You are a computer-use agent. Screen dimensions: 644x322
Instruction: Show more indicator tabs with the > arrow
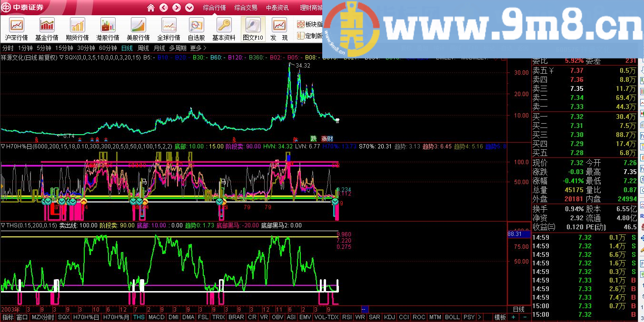(x=479, y=317)
